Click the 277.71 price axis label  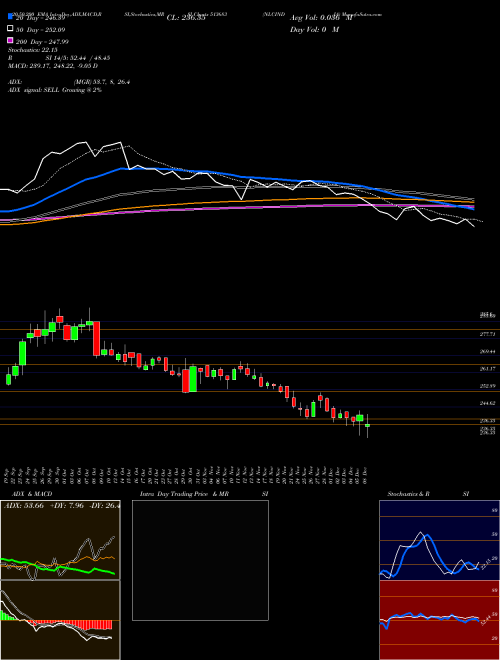[x=487, y=334]
